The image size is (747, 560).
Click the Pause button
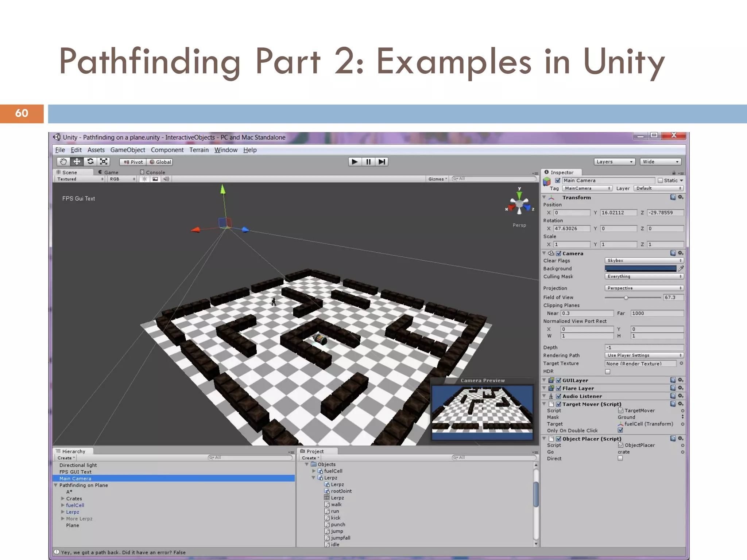tap(368, 162)
